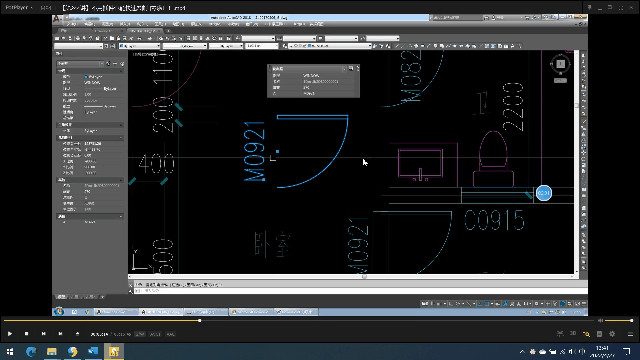This screenshot has height=360, width=640.
Task: Click the Undo arrow in AutoCAD toolbar
Action: tap(139, 38)
